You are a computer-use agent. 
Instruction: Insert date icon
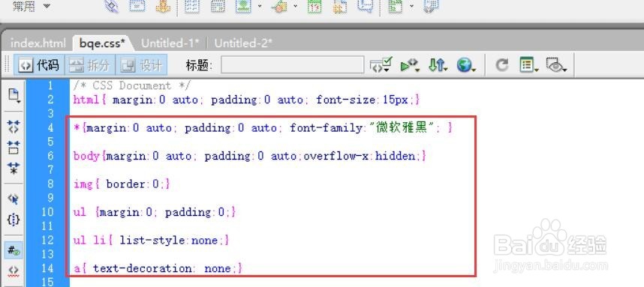coord(314,6)
